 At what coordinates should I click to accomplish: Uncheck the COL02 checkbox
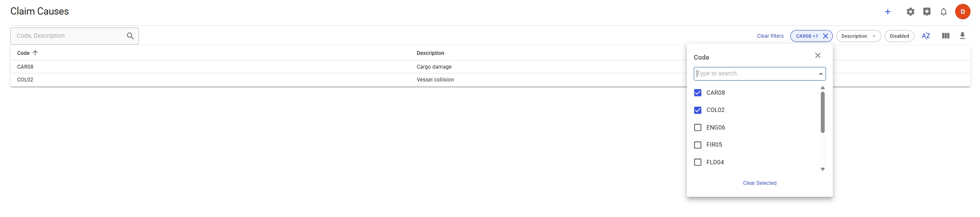click(698, 110)
